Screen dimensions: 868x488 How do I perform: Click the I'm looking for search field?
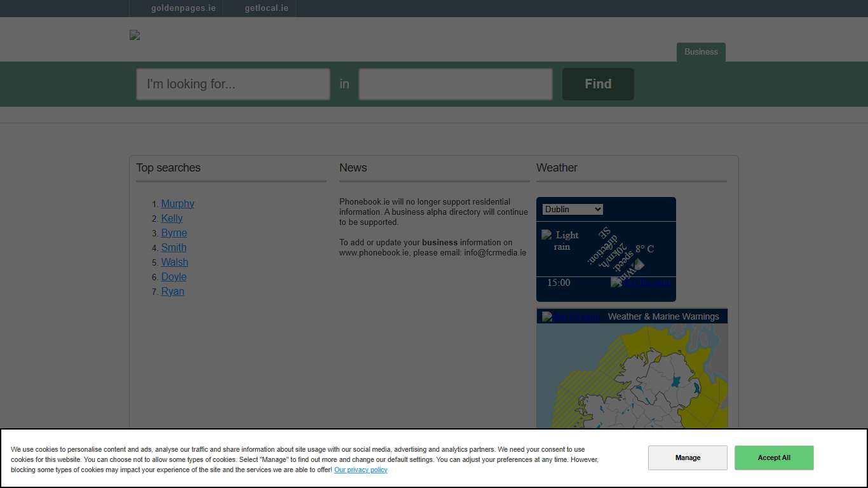[x=233, y=84]
